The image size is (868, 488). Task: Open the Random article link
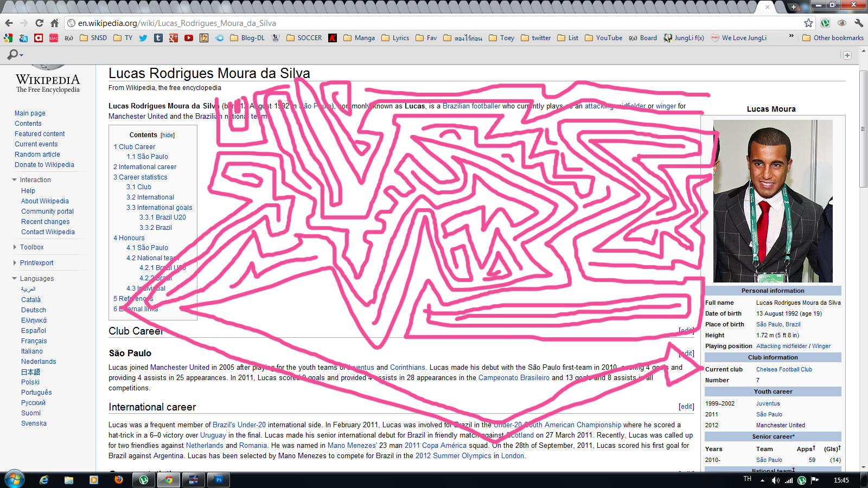[x=37, y=155]
